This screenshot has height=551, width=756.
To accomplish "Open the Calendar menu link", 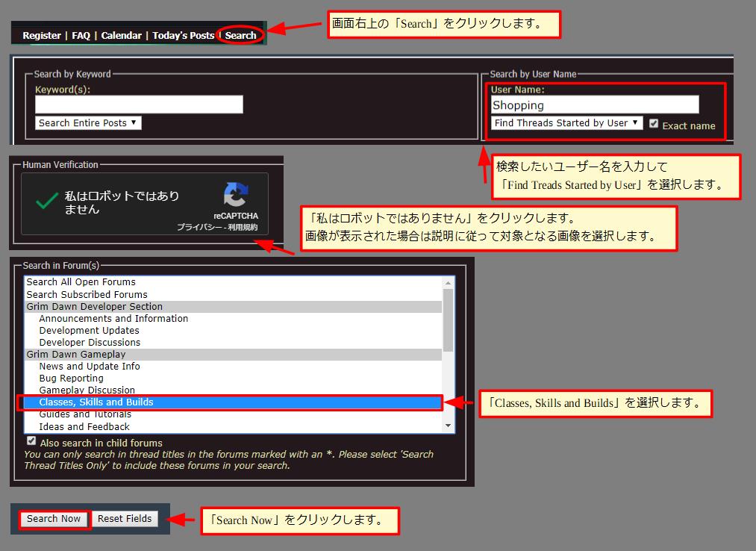I will (x=121, y=35).
